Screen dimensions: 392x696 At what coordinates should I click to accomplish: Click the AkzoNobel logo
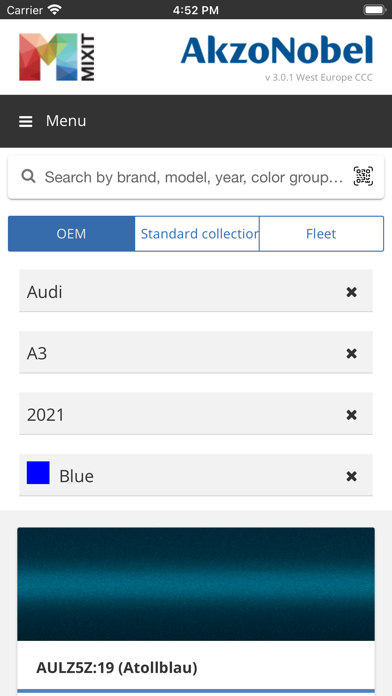tap(277, 50)
